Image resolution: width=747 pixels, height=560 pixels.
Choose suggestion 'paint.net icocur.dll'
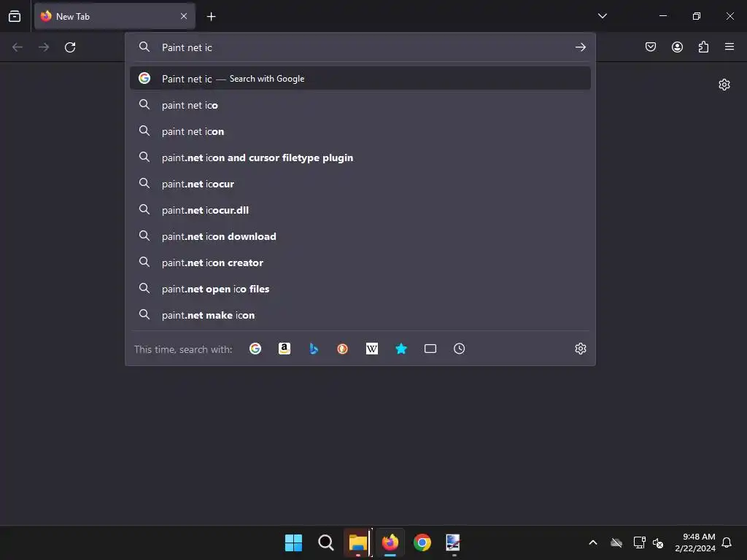(x=360, y=209)
